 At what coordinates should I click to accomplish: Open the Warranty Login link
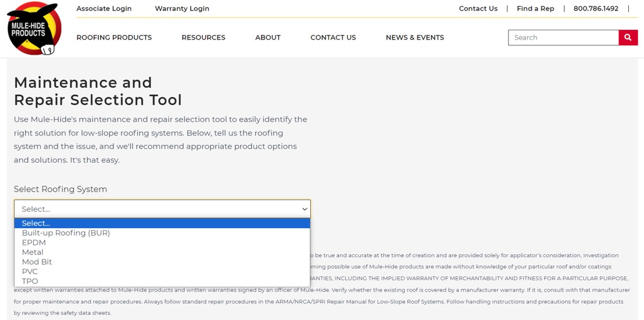point(182,9)
